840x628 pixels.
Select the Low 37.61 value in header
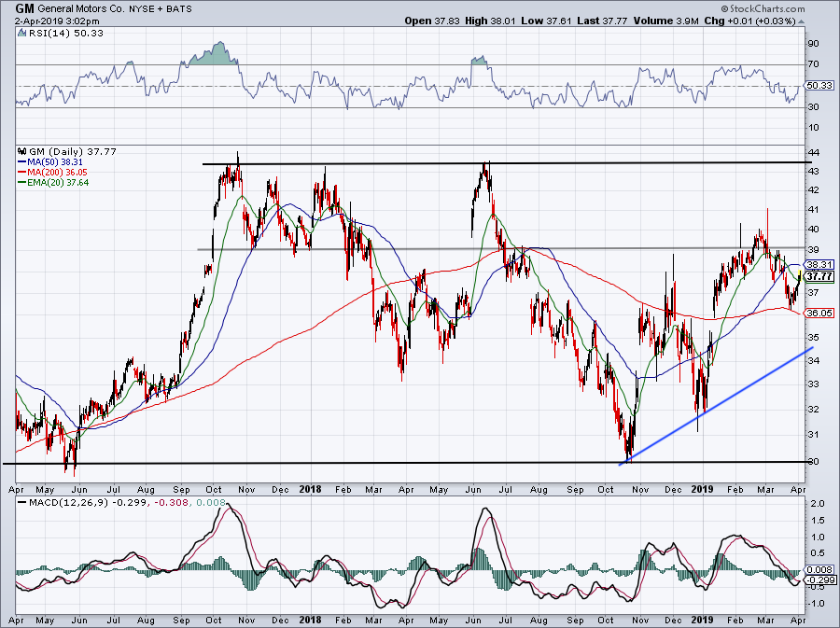click(x=546, y=21)
